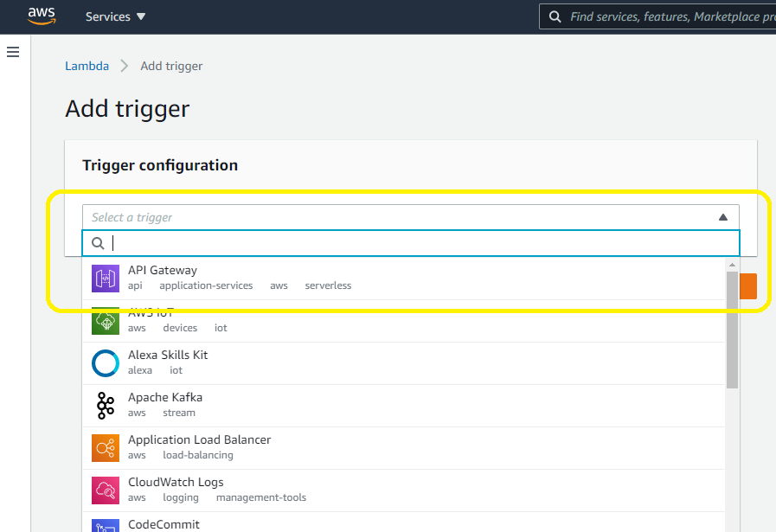Click the orange Add button
The height and width of the screenshot is (532, 776).
click(x=748, y=286)
